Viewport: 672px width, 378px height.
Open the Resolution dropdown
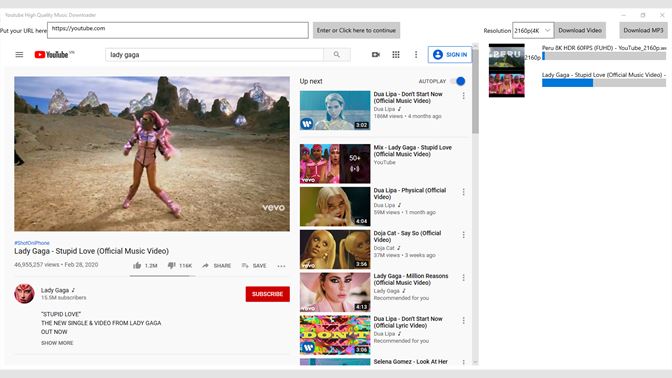point(533,30)
